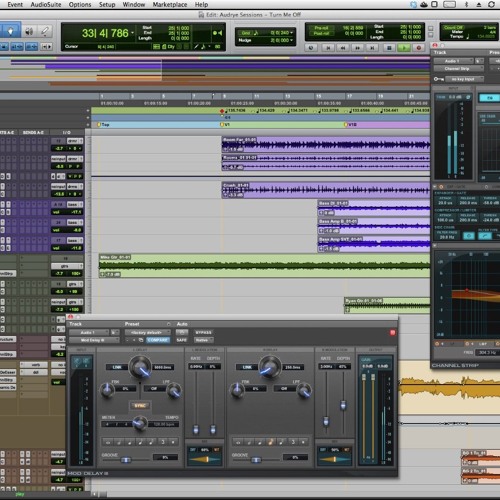Select the Scrubber speaker tool

coord(29,31)
